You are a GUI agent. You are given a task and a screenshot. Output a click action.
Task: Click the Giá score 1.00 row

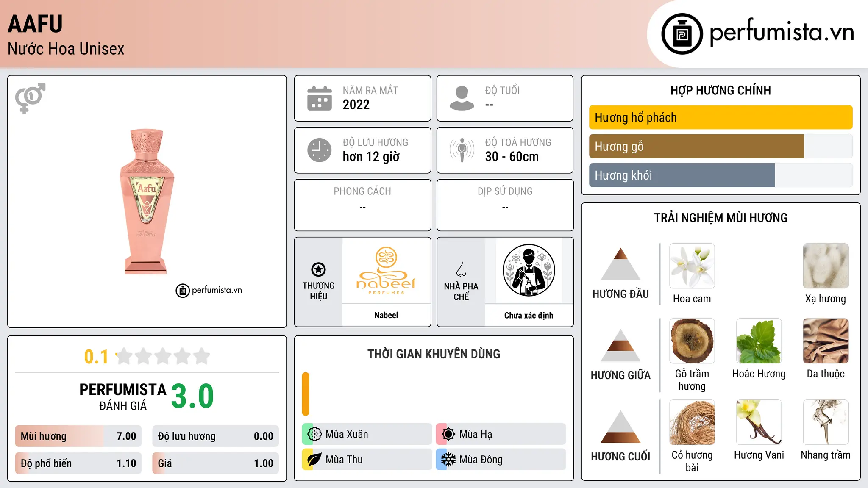(x=216, y=463)
